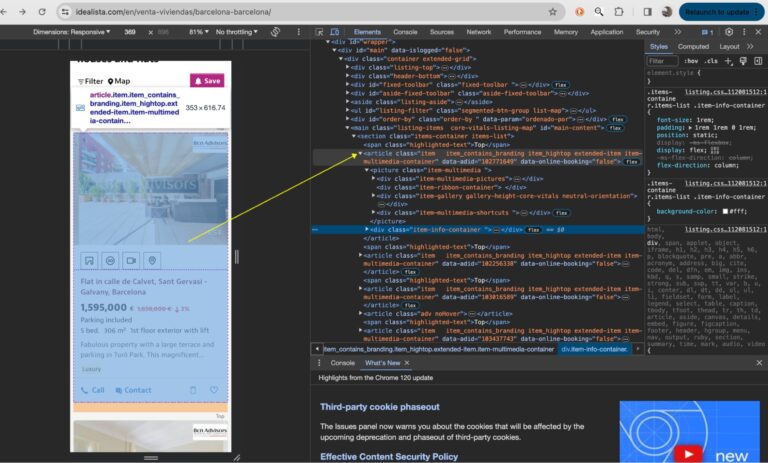Open device toolbar more options menu
The width and height of the screenshot is (768, 463).
298,32
